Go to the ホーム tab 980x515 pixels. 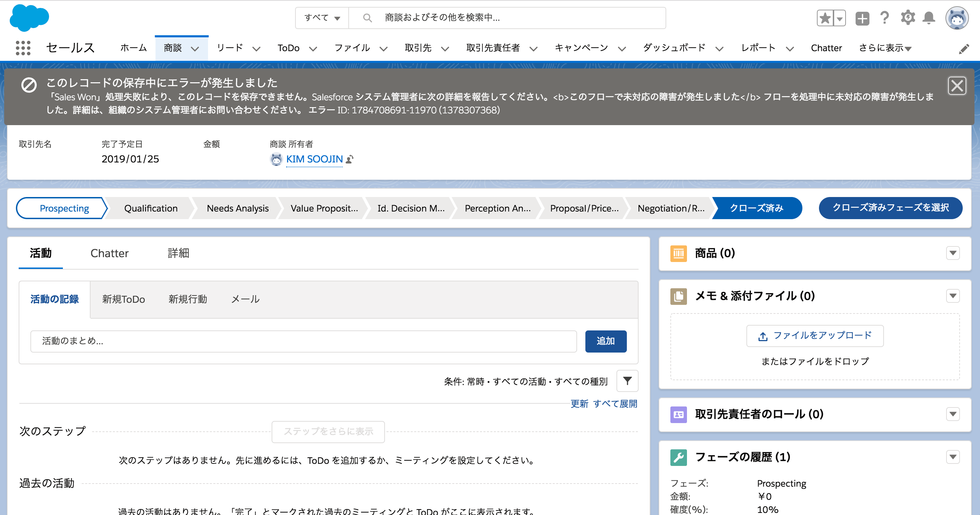(x=133, y=48)
